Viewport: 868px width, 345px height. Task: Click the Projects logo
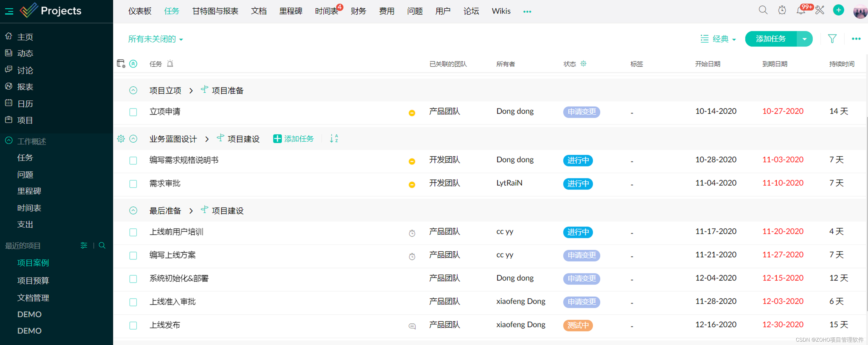(51, 10)
